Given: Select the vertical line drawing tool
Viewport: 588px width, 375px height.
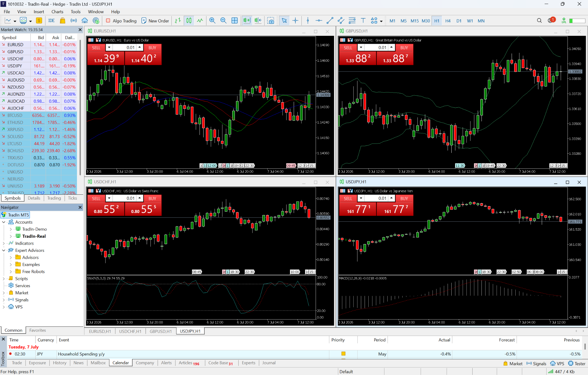Looking at the screenshot, I should (x=308, y=21).
